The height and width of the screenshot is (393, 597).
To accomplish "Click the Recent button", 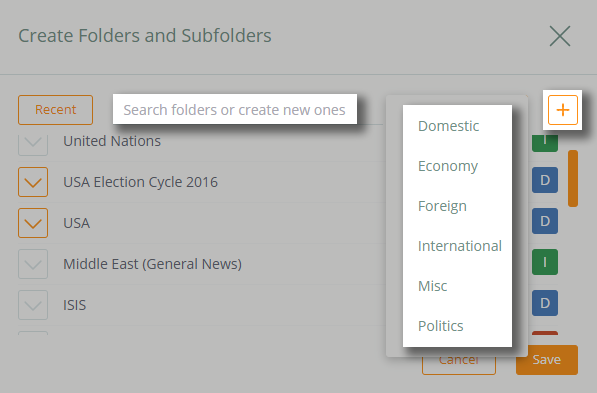I will (55, 110).
